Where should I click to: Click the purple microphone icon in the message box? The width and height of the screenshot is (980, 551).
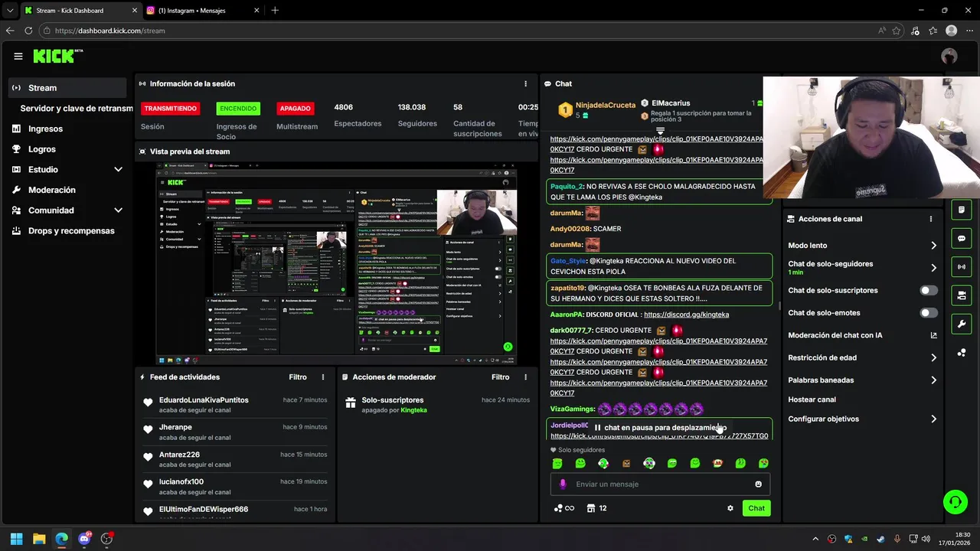[x=563, y=484]
